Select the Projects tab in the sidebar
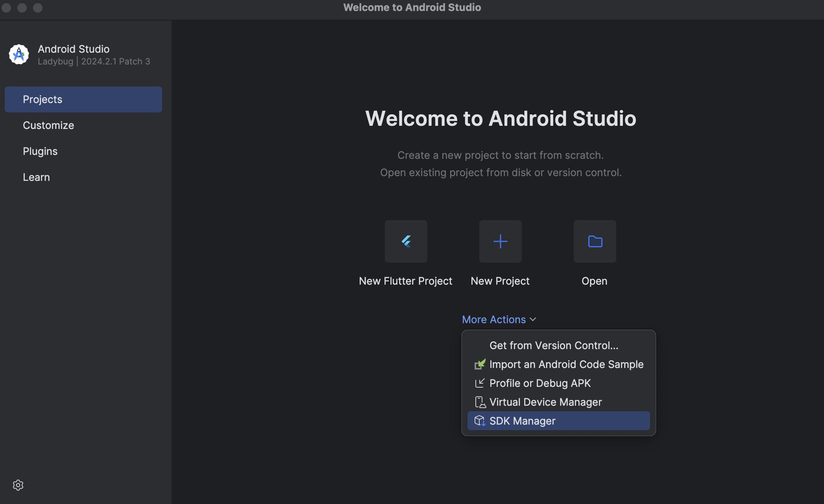The width and height of the screenshot is (824, 504). coord(83,99)
